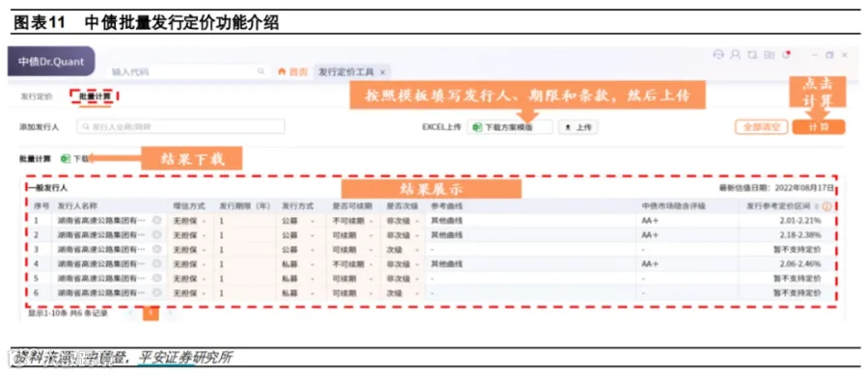
Task: Edit row 1 发行期限 value 1
Action: pyautogui.click(x=244, y=221)
